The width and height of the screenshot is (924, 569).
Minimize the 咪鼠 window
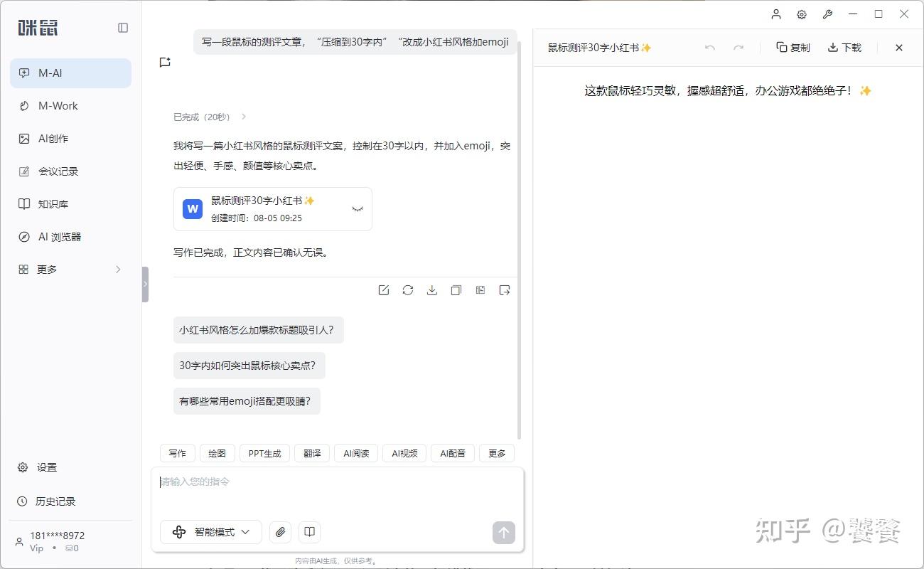[x=853, y=14]
